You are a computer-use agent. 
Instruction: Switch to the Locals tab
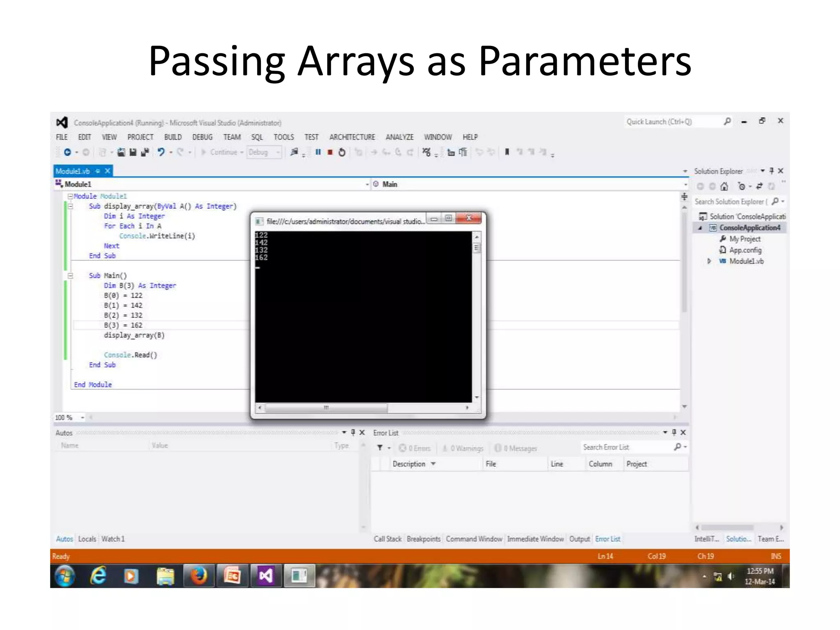pyautogui.click(x=87, y=539)
